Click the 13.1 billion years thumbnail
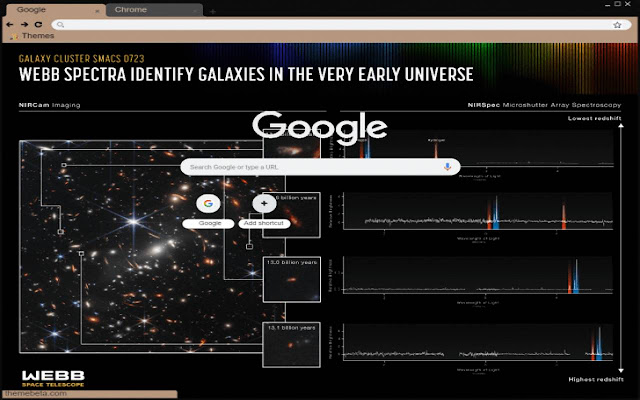 click(291, 345)
